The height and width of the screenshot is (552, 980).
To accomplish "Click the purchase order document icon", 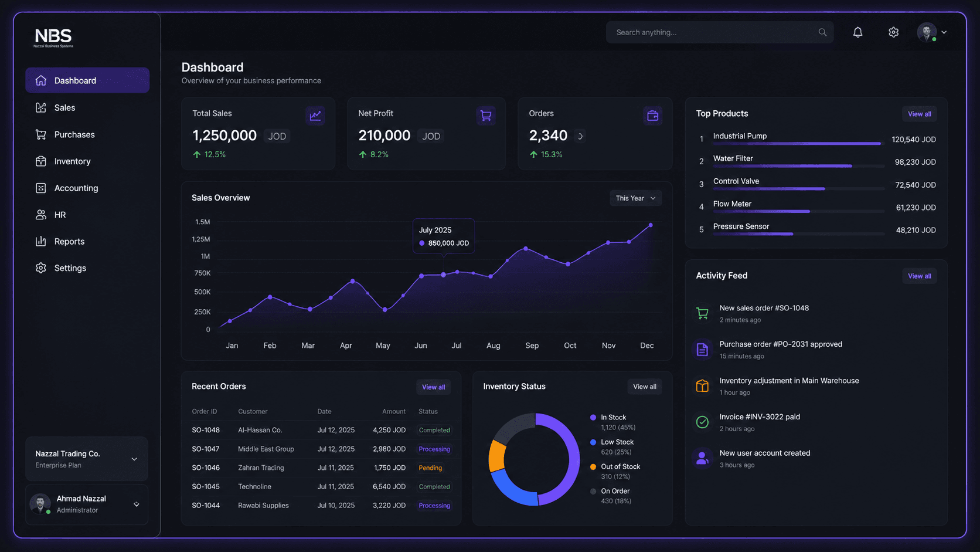I will pos(702,350).
